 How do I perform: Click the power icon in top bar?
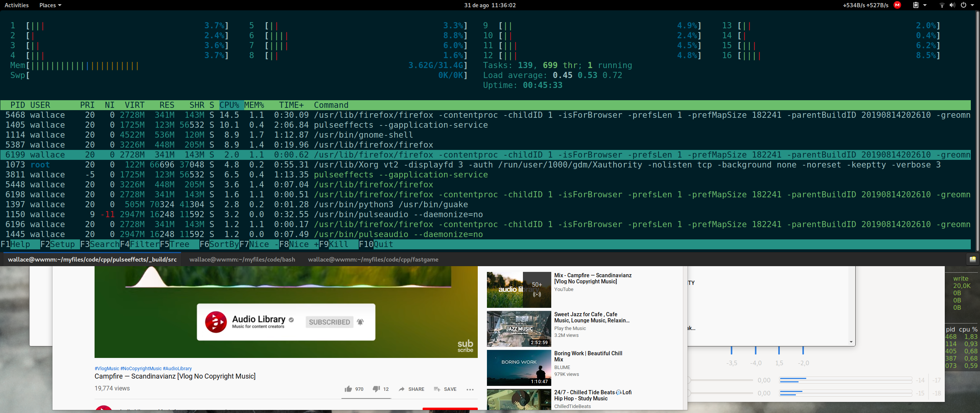(x=964, y=5)
